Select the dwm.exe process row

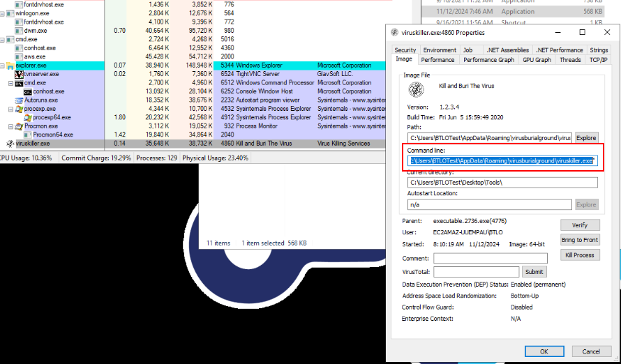(x=193, y=31)
